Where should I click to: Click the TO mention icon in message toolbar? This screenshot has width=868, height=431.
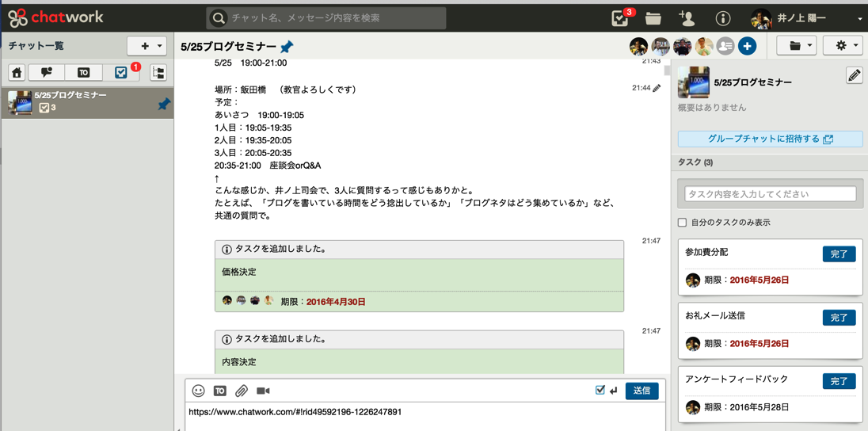click(x=220, y=391)
